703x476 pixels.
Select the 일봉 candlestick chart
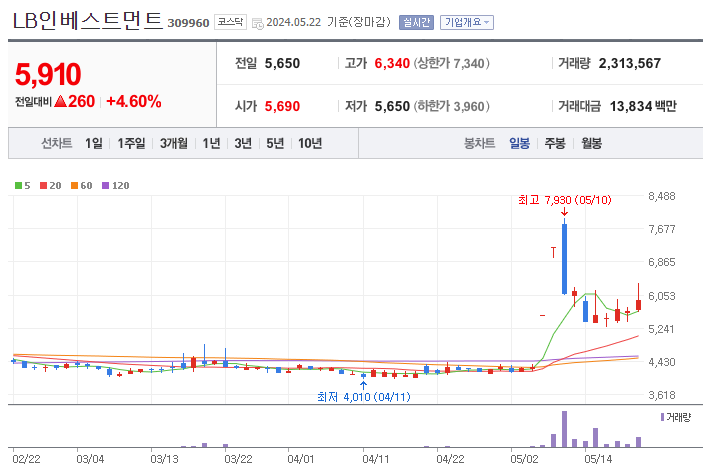point(519,143)
